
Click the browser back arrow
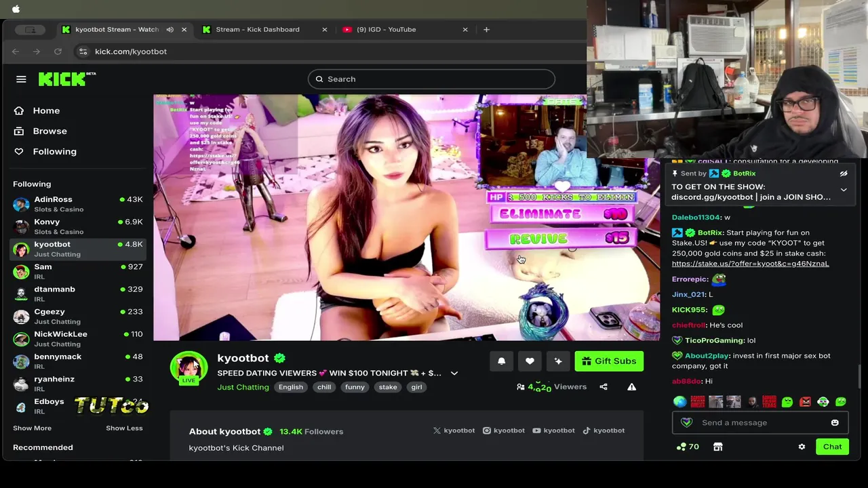16,52
